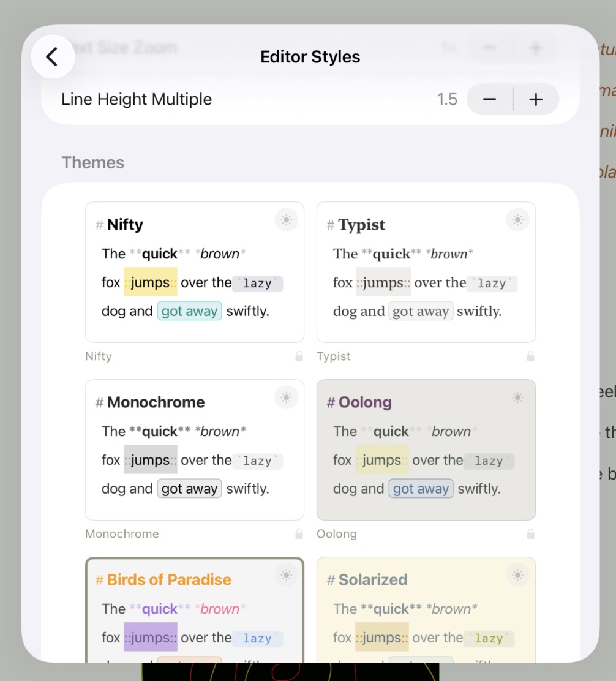Toggle the lock beside the Oolong label
Image resolution: width=616 pixels, height=681 pixels.
click(530, 533)
